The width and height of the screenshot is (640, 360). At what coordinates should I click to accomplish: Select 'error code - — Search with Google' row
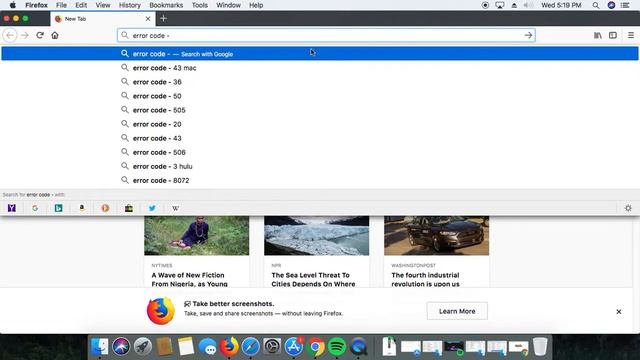(320, 54)
